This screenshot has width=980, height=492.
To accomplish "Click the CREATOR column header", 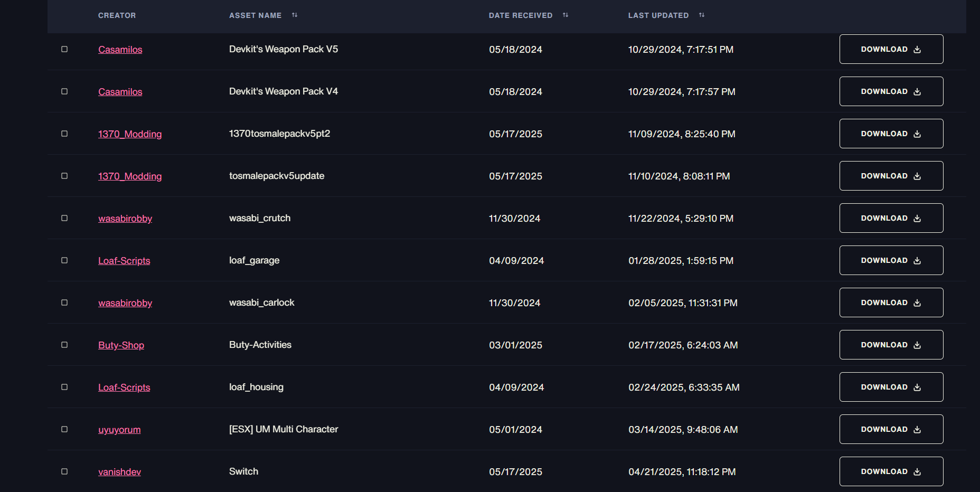I will 117,15.
